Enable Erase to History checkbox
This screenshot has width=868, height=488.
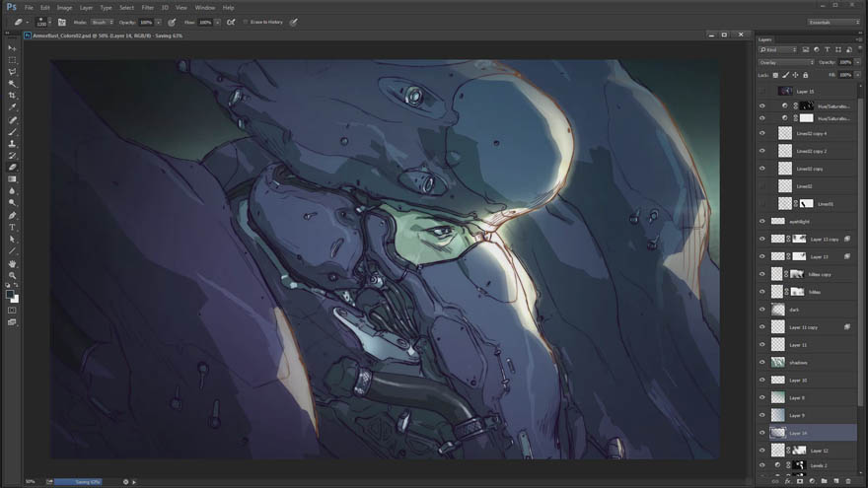(246, 22)
